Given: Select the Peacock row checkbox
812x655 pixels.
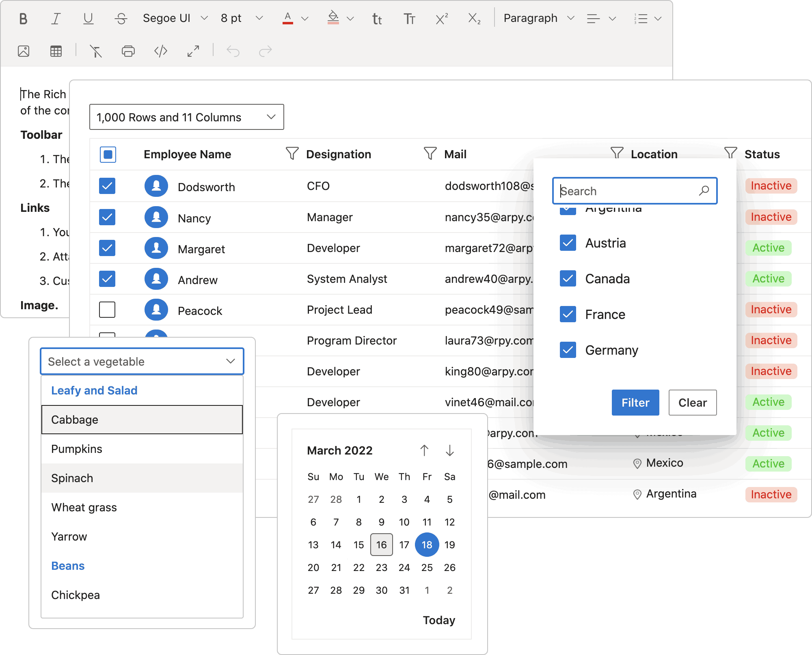Looking at the screenshot, I should (x=107, y=310).
